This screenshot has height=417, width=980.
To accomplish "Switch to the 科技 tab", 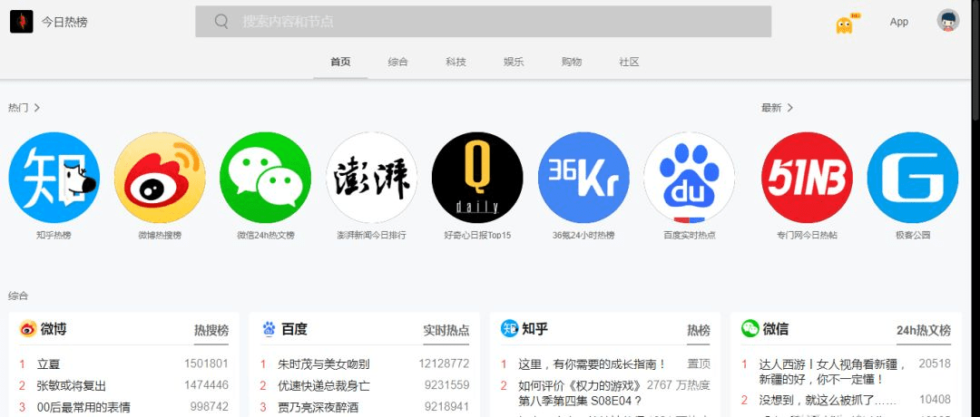I will click(456, 62).
